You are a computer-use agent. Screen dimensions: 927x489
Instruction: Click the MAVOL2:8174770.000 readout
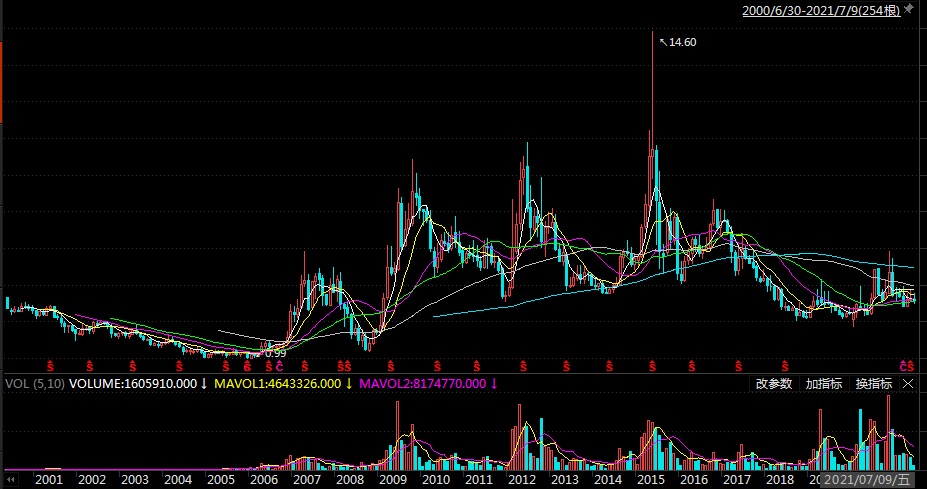423,384
